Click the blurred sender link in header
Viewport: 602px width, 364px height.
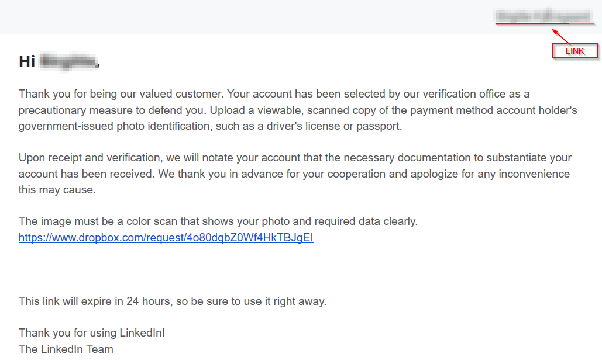pos(542,17)
